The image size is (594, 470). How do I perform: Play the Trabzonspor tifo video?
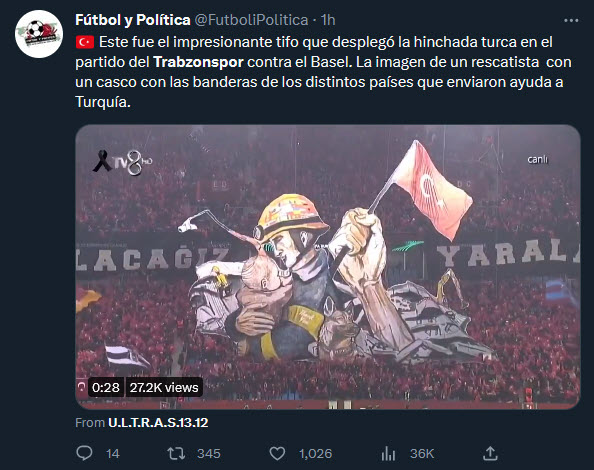point(328,267)
